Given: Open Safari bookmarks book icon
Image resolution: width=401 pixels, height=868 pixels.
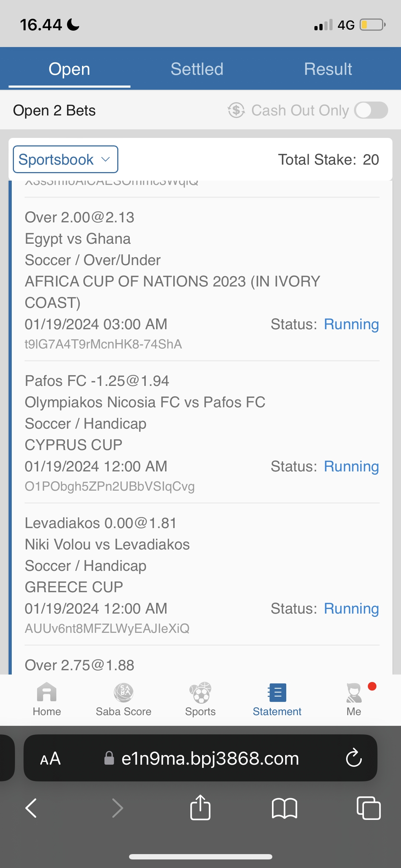Looking at the screenshot, I should click(284, 808).
